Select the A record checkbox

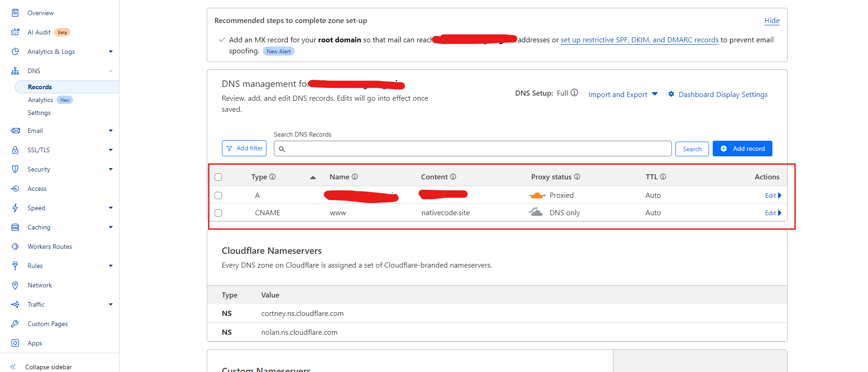(x=218, y=195)
